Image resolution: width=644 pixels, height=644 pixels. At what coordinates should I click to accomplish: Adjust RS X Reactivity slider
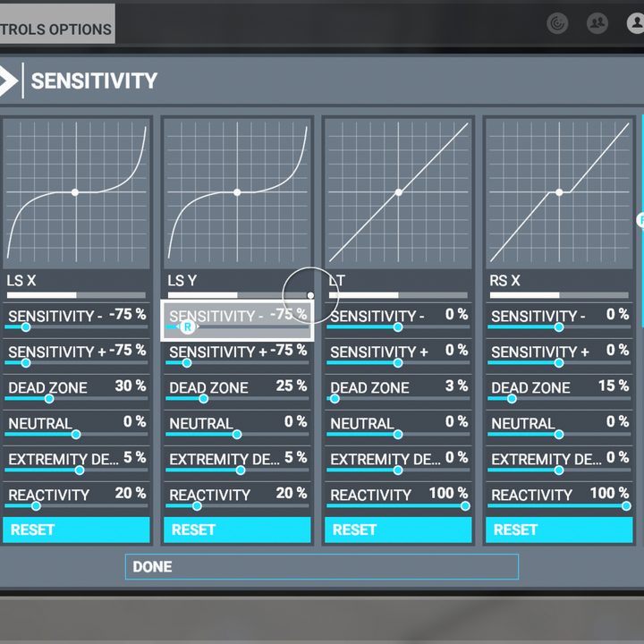pos(559,505)
